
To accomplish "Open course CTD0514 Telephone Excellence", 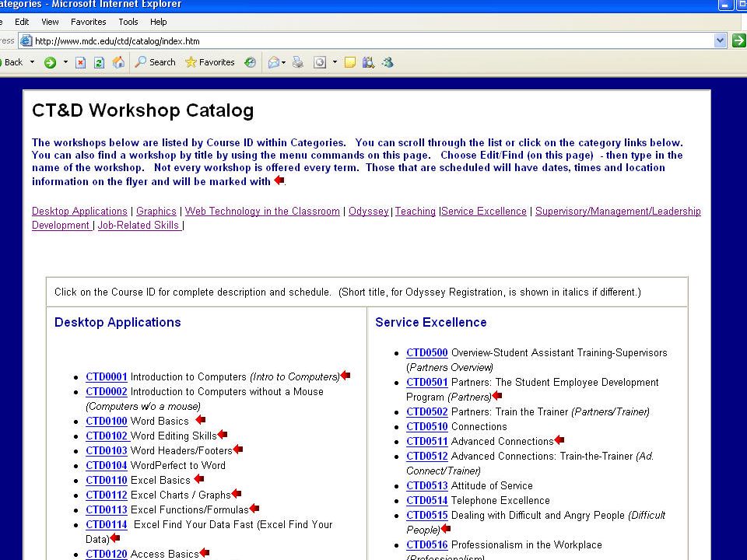I will click(427, 500).
